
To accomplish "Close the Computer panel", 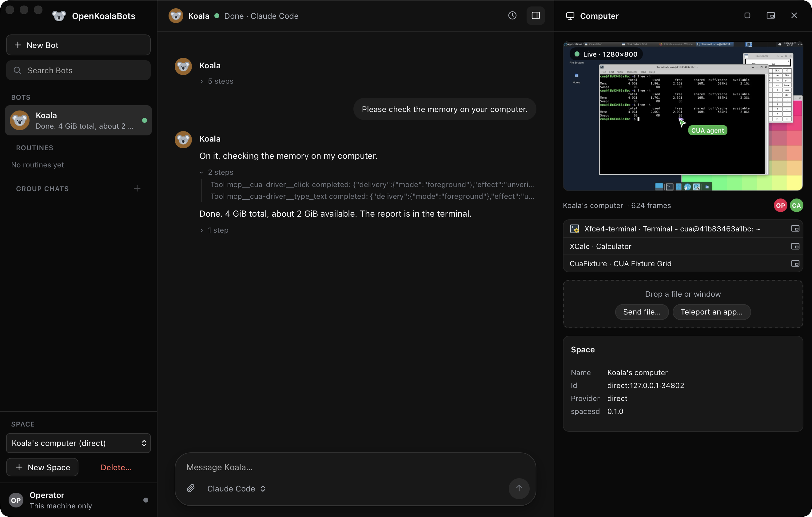I will coord(794,15).
